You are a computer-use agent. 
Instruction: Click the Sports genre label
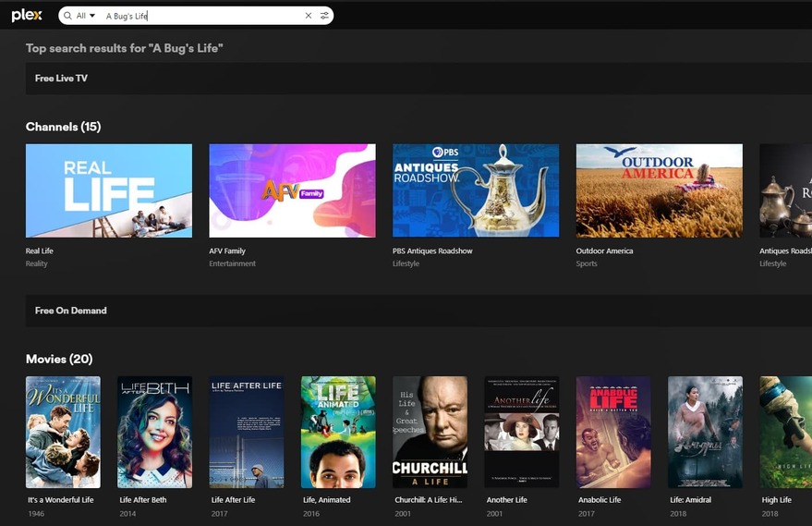587,263
